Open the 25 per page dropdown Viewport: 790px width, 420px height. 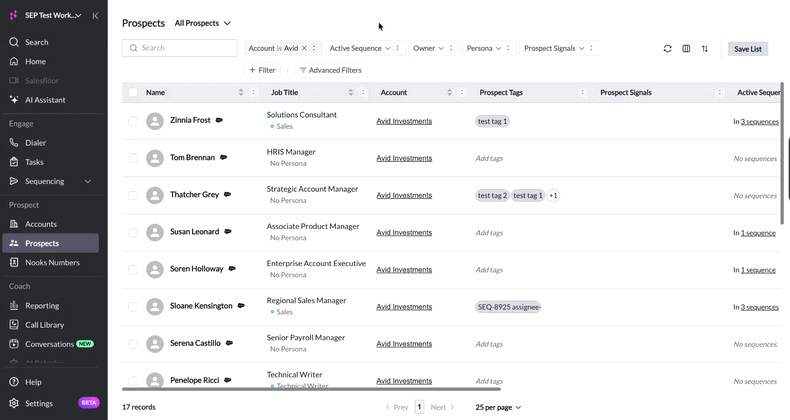click(498, 407)
